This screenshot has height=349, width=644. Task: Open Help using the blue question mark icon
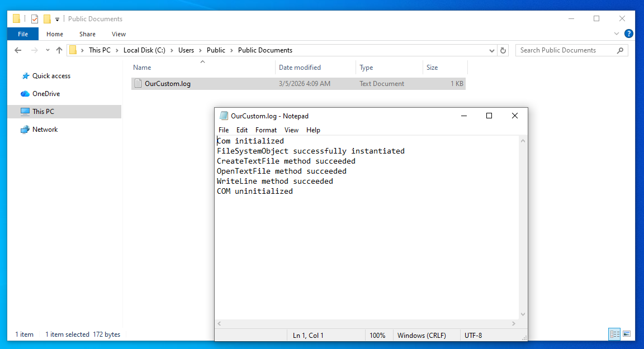click(x=628, y=33)
